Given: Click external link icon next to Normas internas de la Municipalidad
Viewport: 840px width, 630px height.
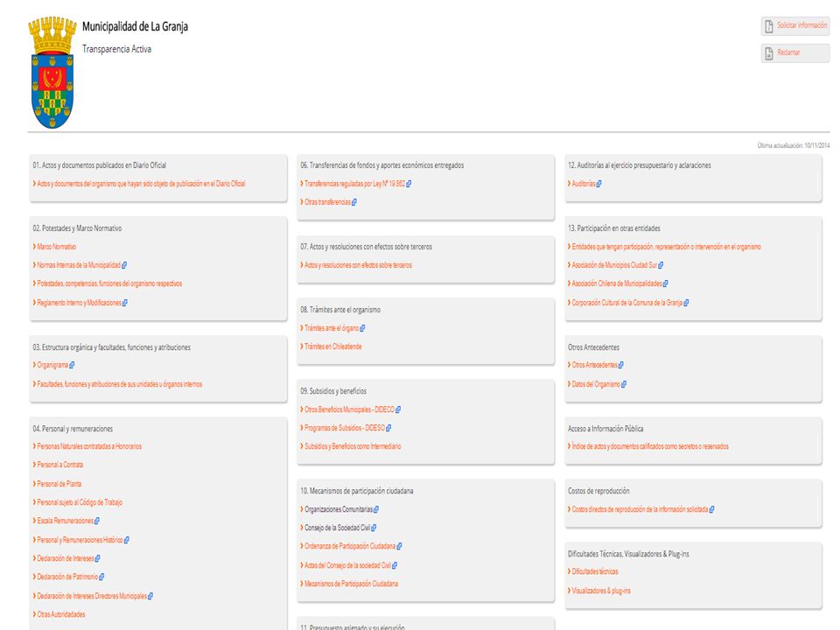Looking at the screenshot, I should 124,265.
